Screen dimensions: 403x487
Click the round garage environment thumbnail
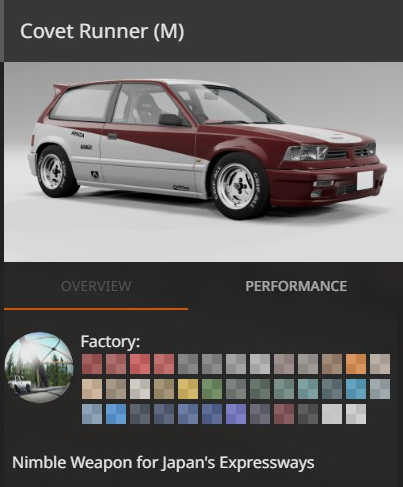pos(39,367)
